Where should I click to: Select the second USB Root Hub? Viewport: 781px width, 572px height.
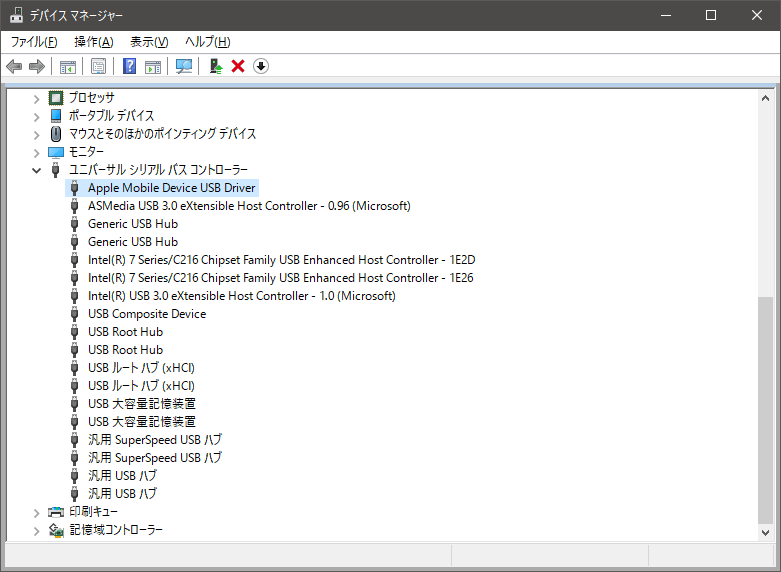126,350
